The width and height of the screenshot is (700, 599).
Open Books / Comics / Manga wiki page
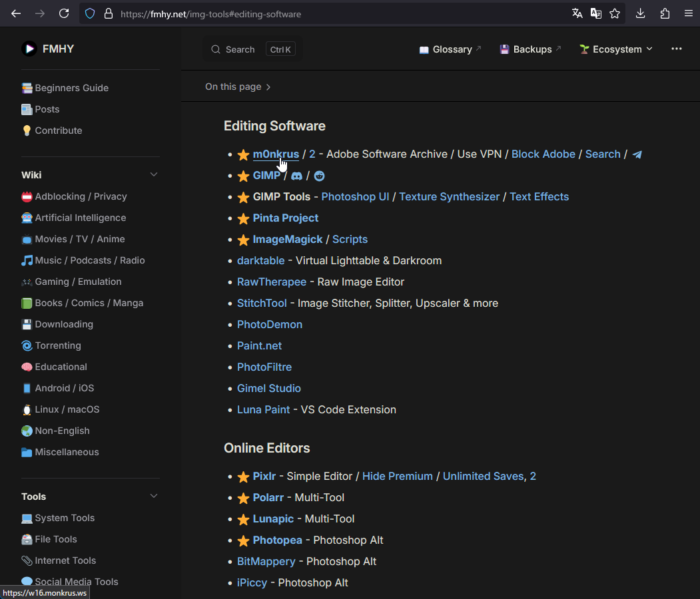pyautogui.click(x=89, y=303)
